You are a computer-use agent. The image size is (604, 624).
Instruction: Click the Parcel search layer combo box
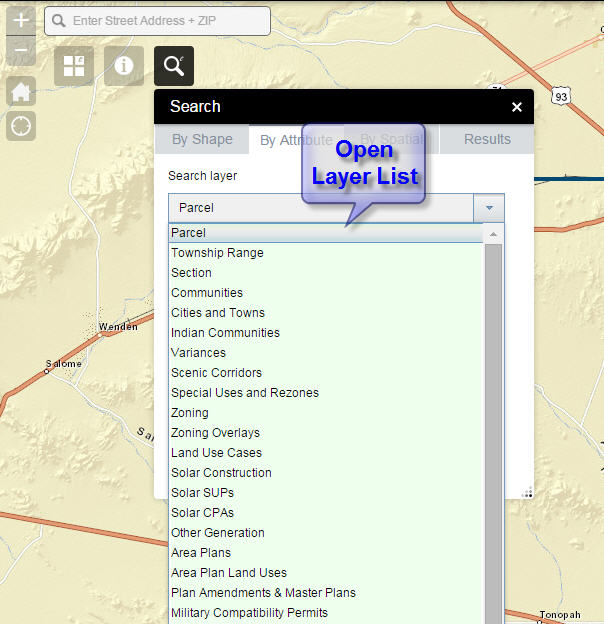(x=321, y=208)
